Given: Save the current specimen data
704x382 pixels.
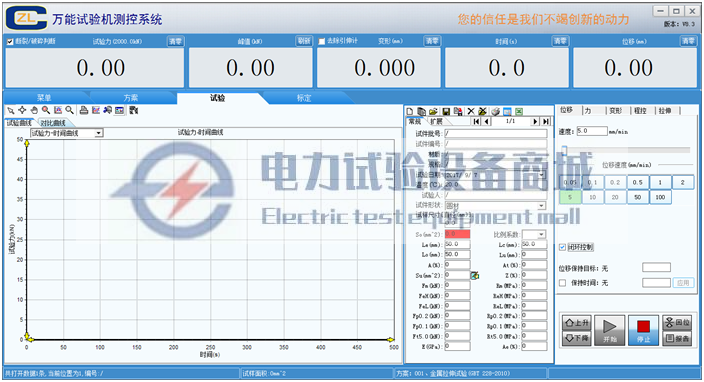Looking at the screenshot, I should pyautogui.click(x=446, y=111).
